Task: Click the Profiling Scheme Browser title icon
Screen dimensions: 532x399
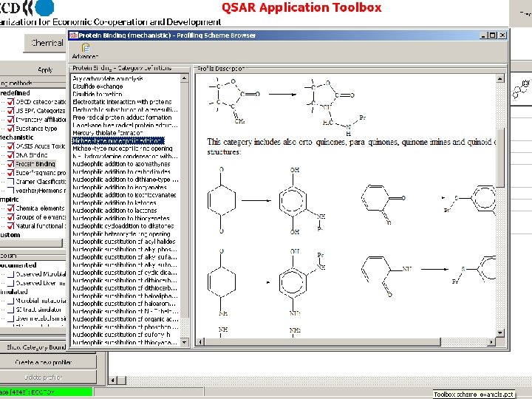Action: [74, 35]
